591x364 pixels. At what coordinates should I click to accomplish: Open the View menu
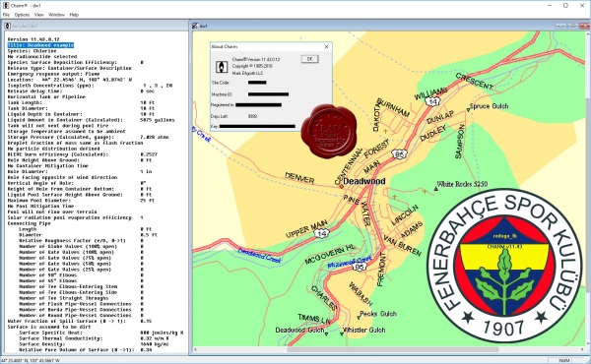point(38,15)
